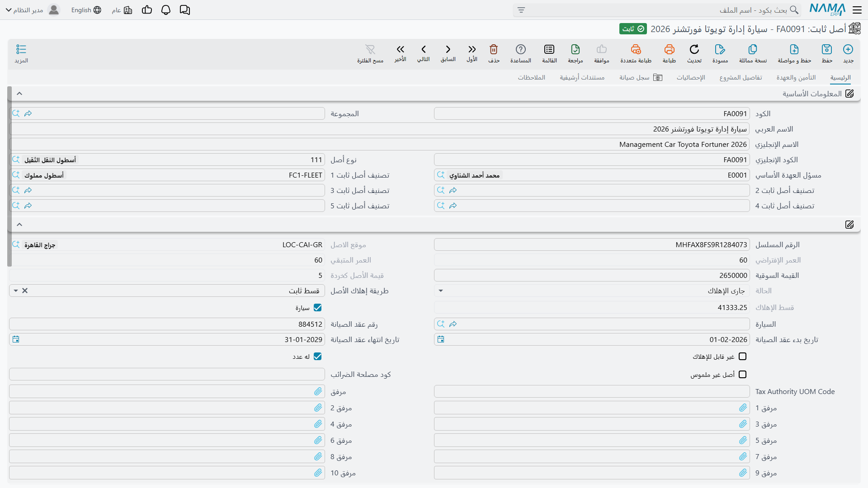The height and width of the screenshot is (488, 868).
Task: Switch to the تفاصيل المشروع tab
Action: 741,77
